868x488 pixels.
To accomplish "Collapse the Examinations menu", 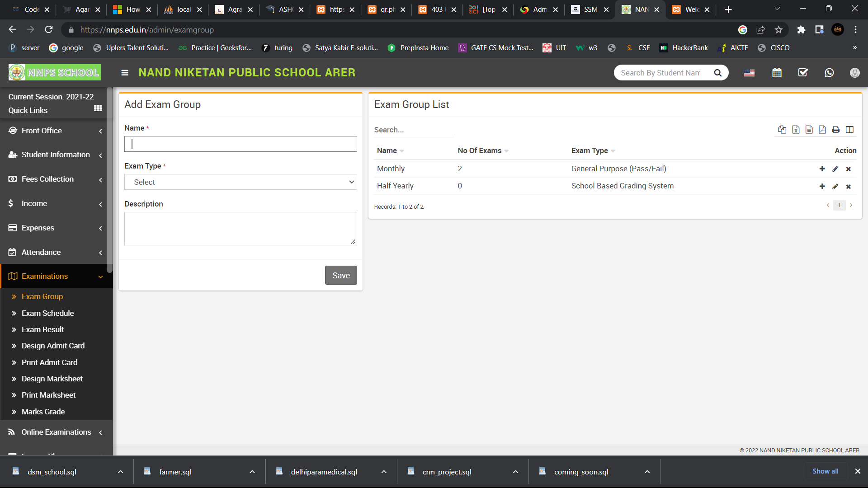I will point(57,277).
